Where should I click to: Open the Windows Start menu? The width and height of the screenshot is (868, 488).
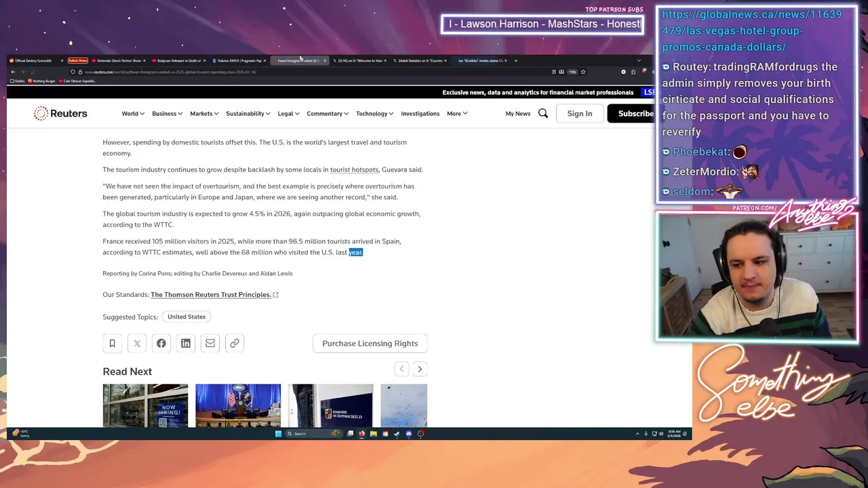[x=278, y=434]
